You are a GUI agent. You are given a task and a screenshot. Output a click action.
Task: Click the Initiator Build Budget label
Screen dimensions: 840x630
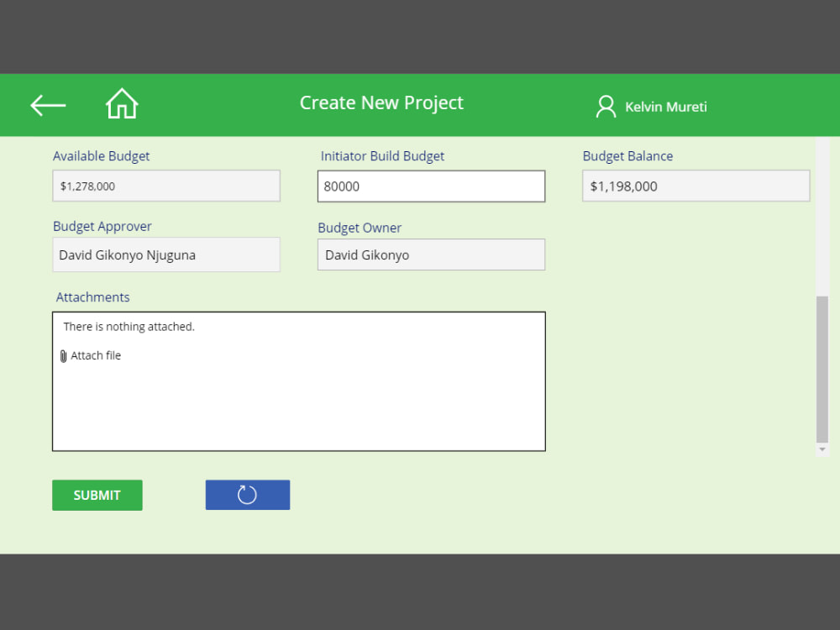coord(382,156)
